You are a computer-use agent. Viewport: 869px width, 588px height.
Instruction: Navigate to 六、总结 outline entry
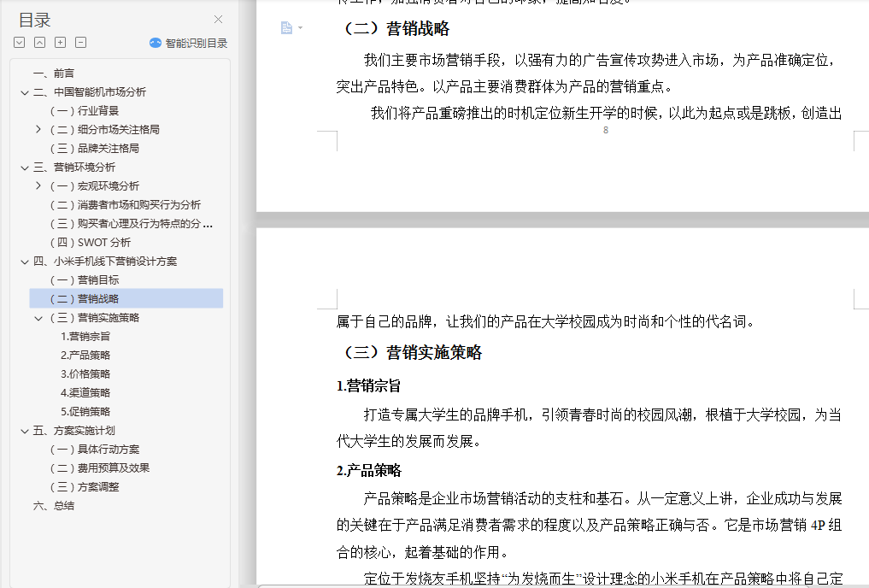point(54,506)
